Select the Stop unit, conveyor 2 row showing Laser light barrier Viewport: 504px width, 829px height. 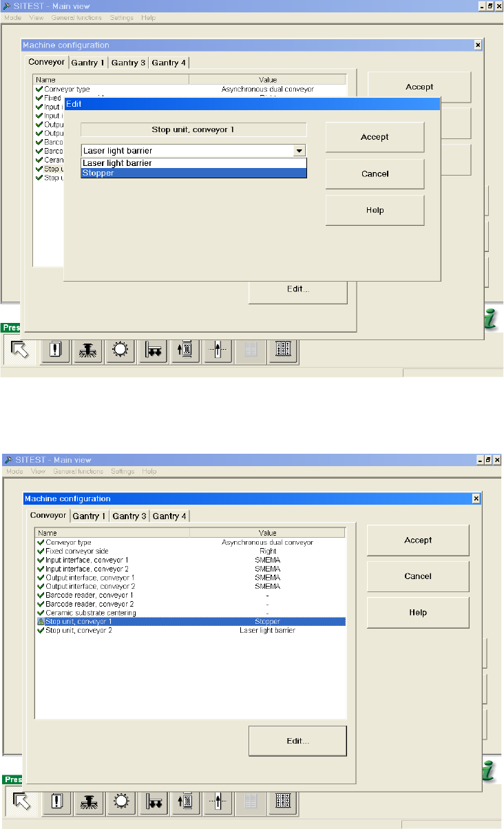coord(190,630)
